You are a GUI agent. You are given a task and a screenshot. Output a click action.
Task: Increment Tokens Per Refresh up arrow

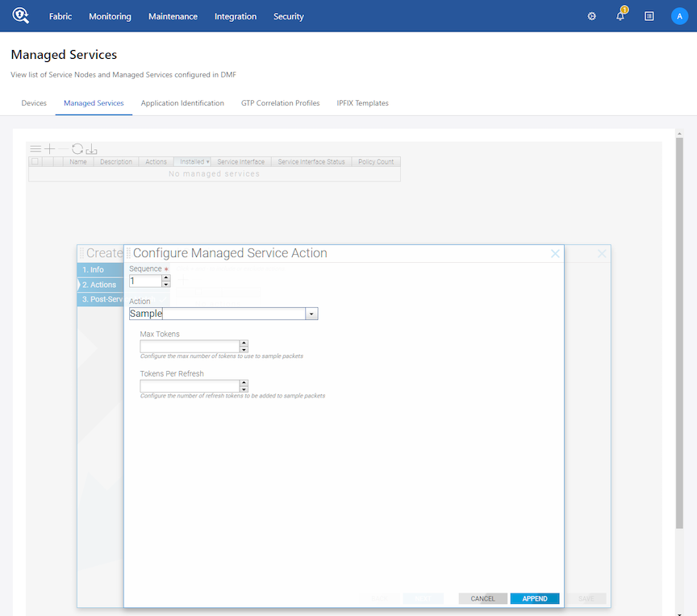[244, 383]
